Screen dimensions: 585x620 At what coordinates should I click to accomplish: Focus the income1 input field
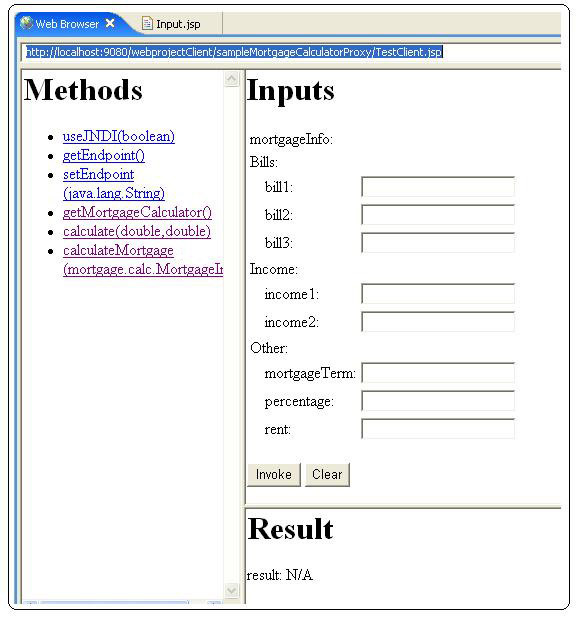coord(438,294)
